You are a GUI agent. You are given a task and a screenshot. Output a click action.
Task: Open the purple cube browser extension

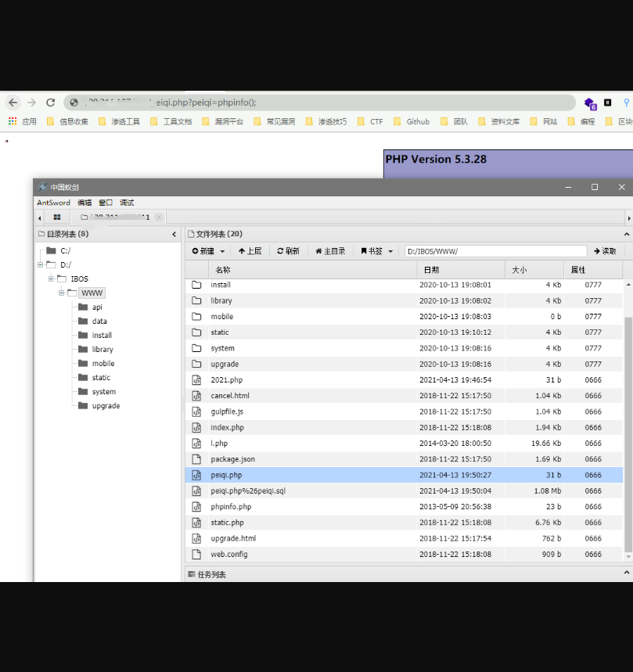(x=589, y=102)
